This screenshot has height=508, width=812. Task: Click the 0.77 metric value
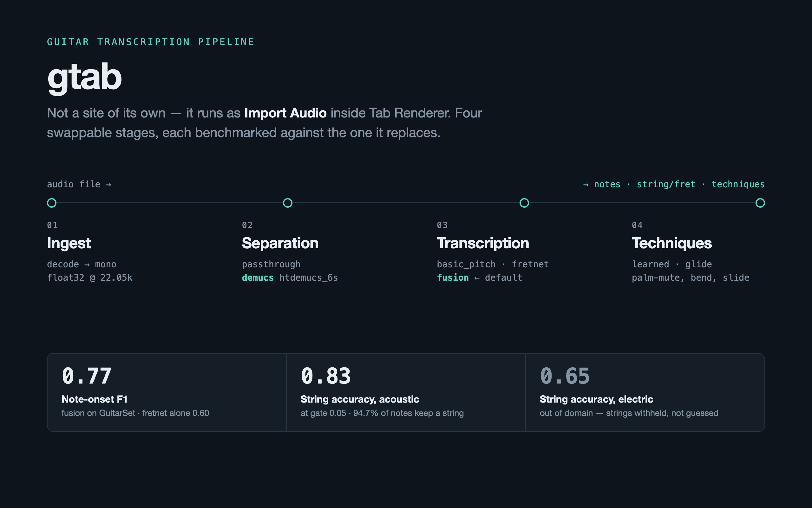pyautogui.click(x=87, y=376)
